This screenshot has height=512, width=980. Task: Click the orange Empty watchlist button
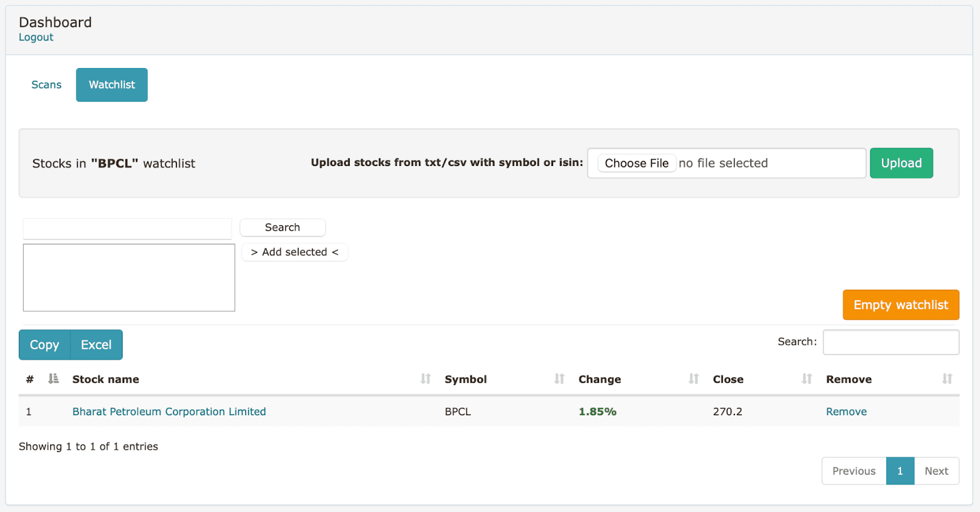point(900,305)
